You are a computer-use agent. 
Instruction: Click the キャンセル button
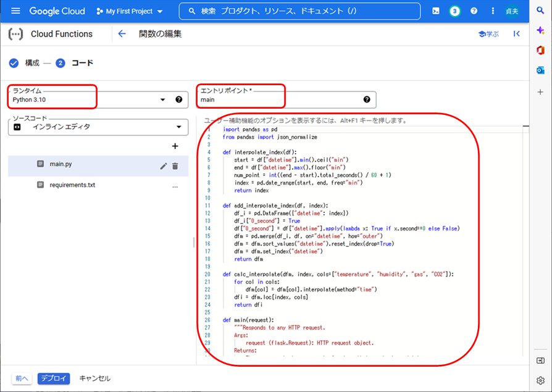(94, 378)
